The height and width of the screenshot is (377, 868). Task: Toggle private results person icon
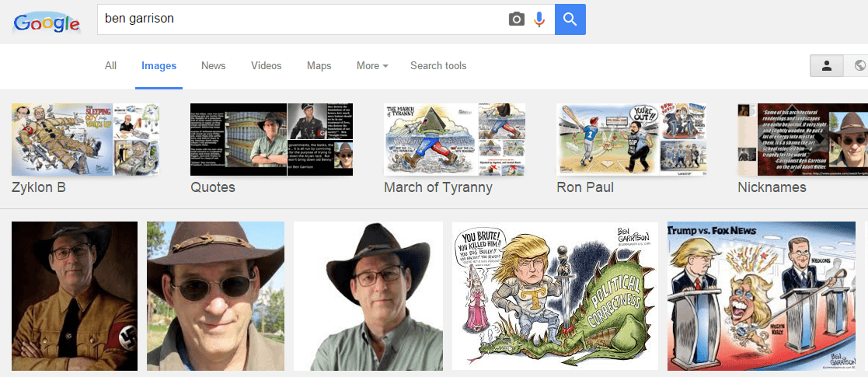[827, 66]
